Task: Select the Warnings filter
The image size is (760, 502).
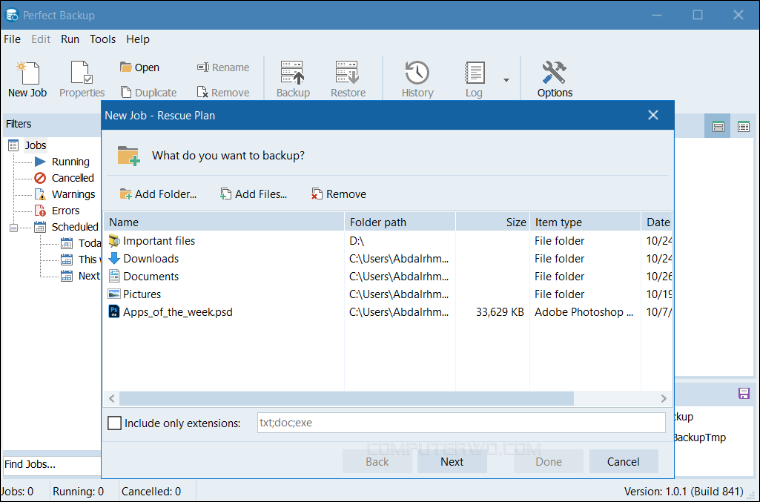Action: pos(73,194)
